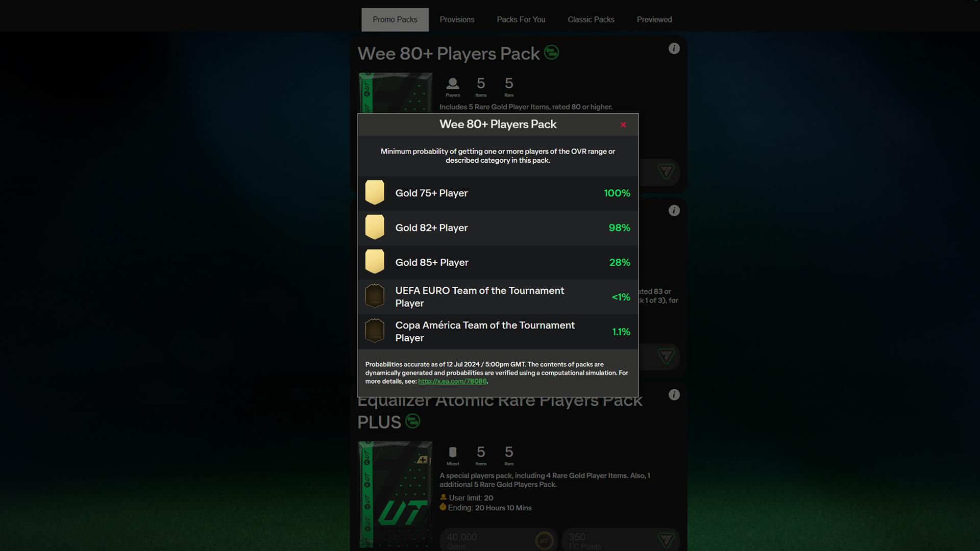Toggle info icon on second pack listing

[x=674, y=211]
